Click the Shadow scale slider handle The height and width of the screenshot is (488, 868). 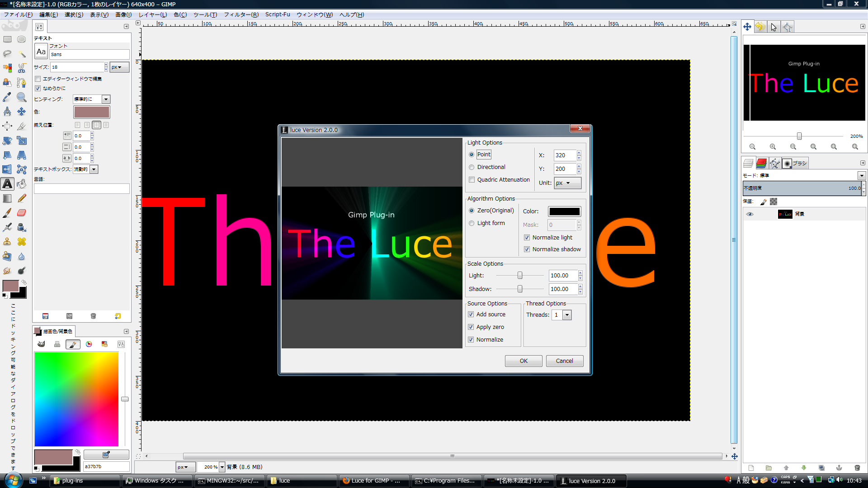(x=520, y=289)
